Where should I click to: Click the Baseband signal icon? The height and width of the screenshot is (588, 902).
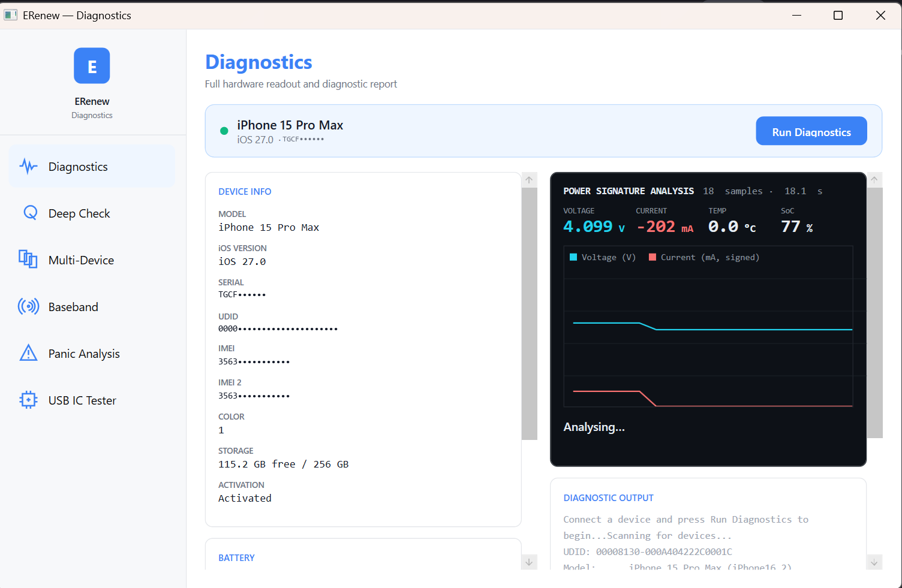tap(28, 306)
